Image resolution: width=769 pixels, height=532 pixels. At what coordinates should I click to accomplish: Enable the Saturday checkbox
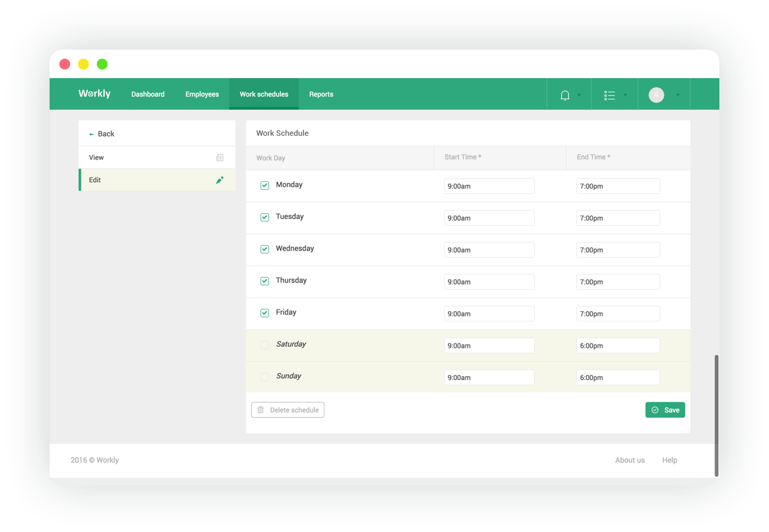click(x=265, y=345)
